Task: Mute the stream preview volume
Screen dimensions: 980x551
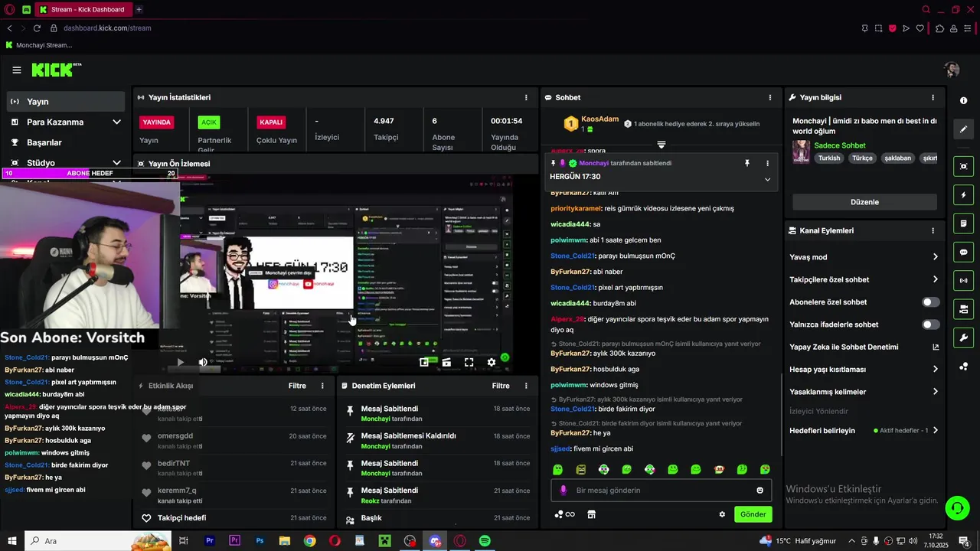Action: 203,362
